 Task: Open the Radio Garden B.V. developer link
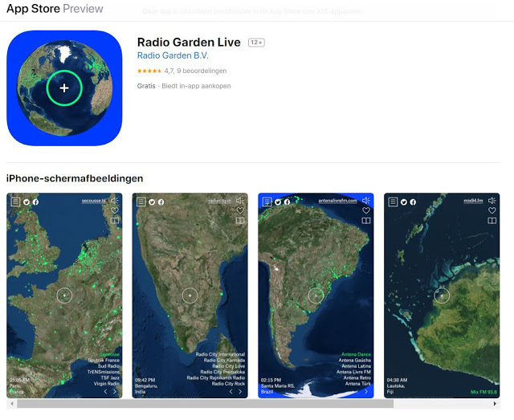click(x=173, y=55)
